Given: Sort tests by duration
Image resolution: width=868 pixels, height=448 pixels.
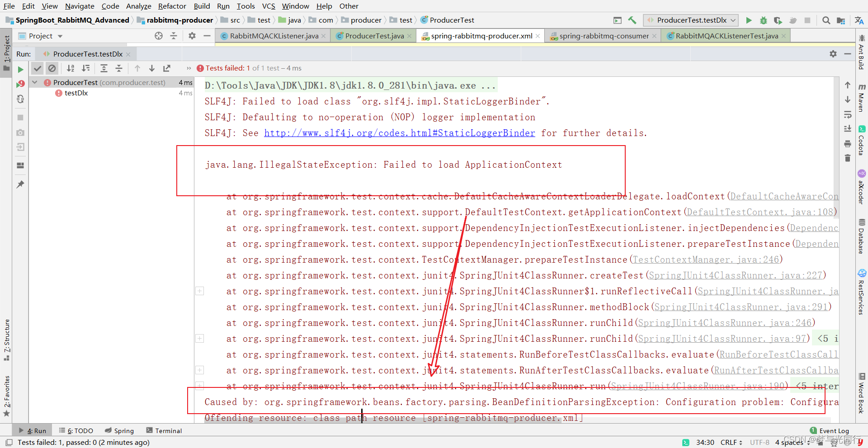Looking at the screenshot, I should coord(85,68).
